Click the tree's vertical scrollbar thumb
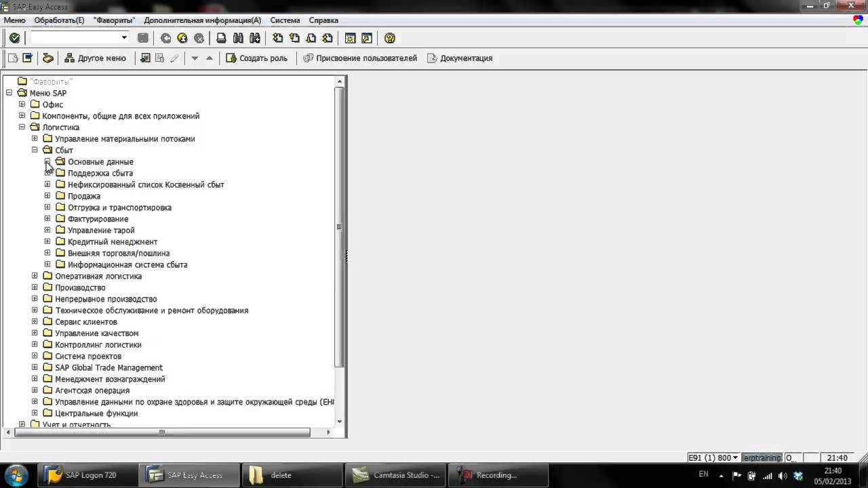Image resolution: width=868 pixels, height=488 pixels. [x=340, y=226]
